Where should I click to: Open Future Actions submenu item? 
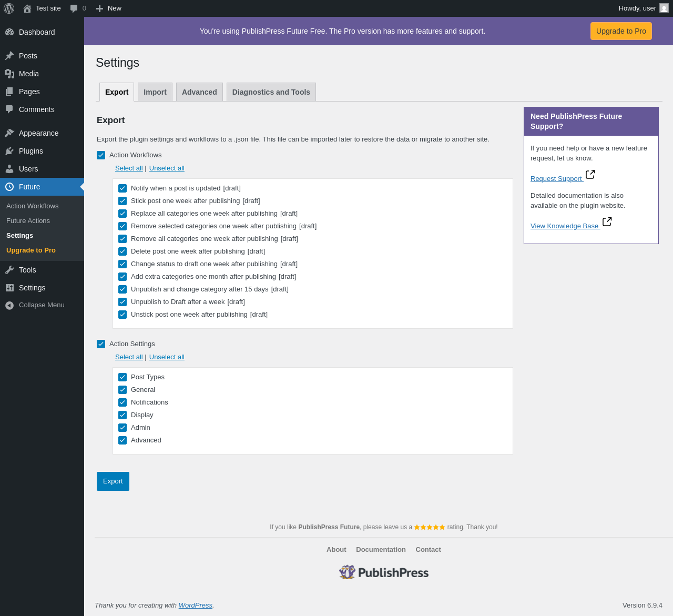[x=28, y=221]
